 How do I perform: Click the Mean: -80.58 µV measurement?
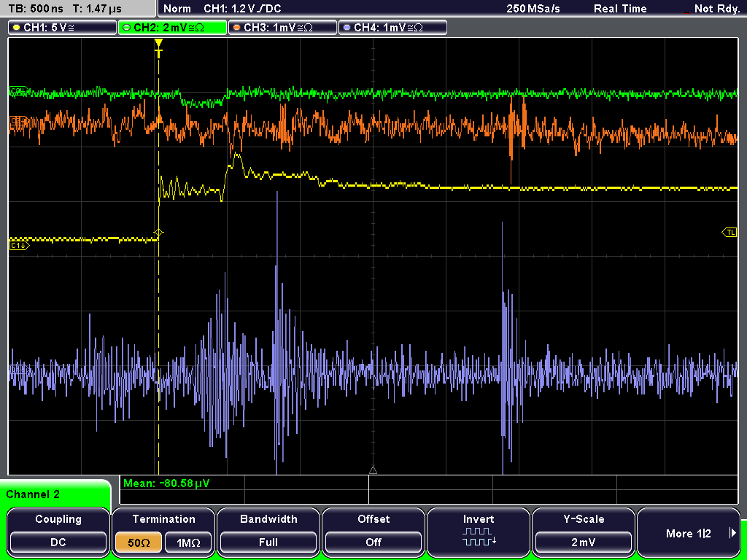click(x=166, y=483)
